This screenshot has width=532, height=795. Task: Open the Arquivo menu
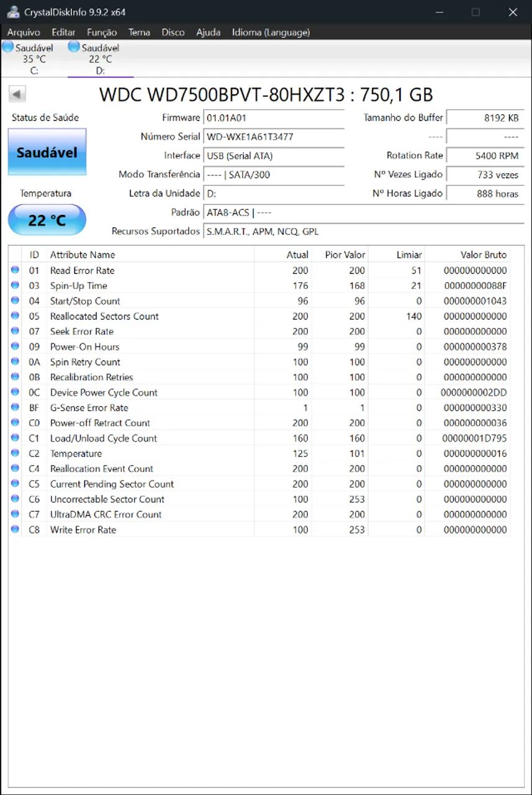(x=24, y=32)
